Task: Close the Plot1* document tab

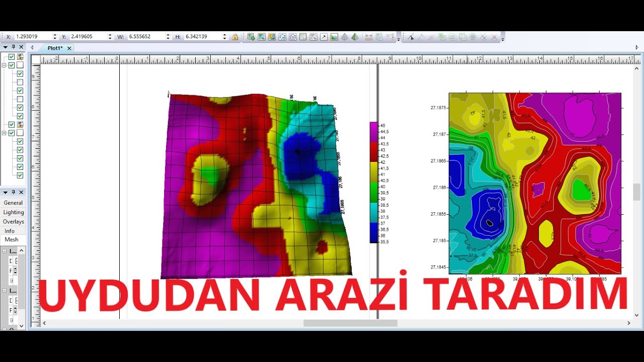Action: click(x=69, y=48)
